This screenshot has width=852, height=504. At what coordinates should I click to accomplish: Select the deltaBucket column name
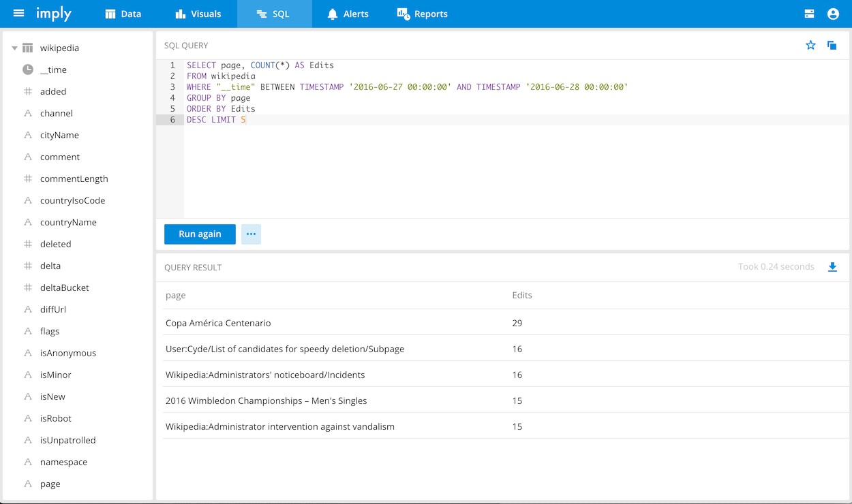pos(65,288)
